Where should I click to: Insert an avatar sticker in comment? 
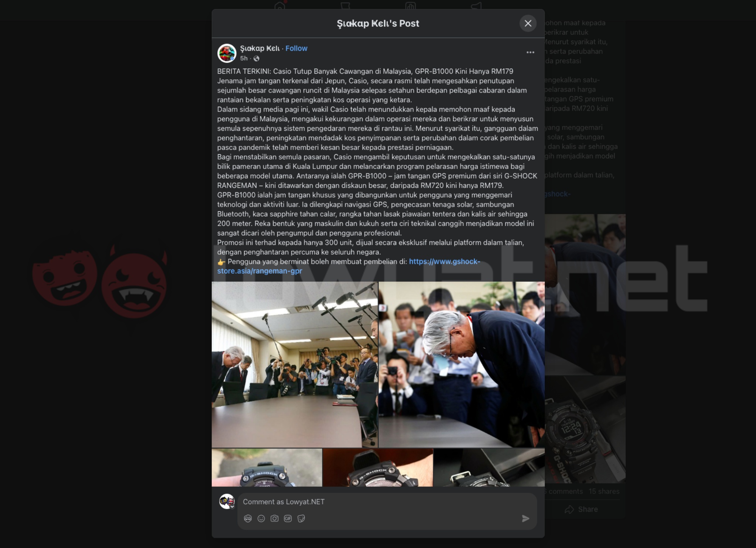[x=248, y=519]
